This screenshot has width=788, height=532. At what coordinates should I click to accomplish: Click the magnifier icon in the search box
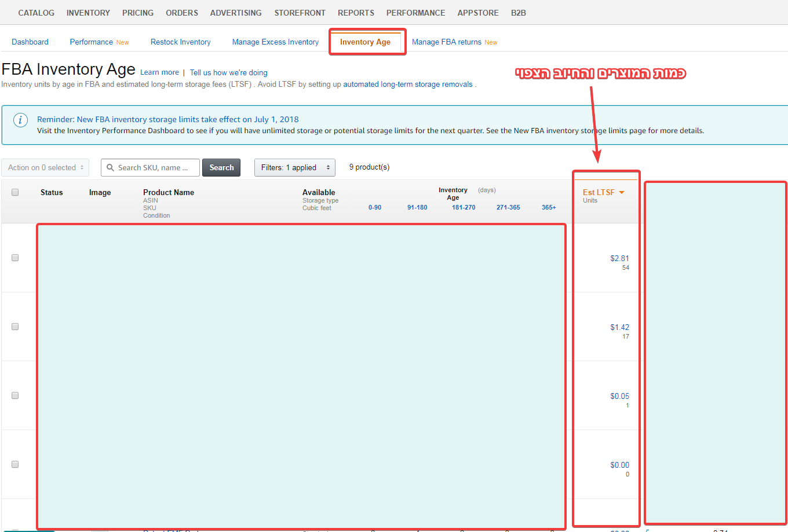pos(110,168)
